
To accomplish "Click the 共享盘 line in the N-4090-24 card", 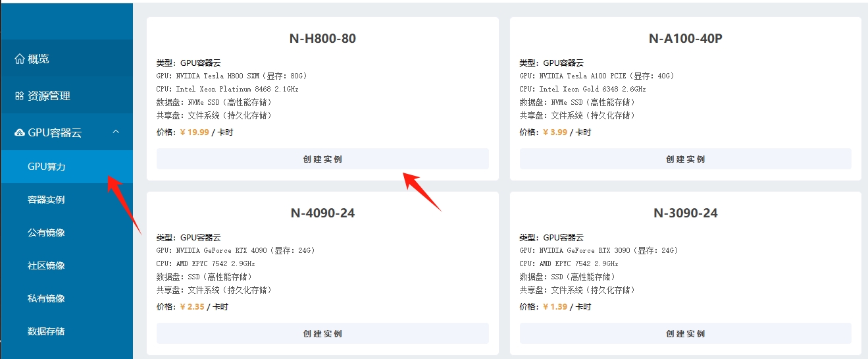I will 215,290.
